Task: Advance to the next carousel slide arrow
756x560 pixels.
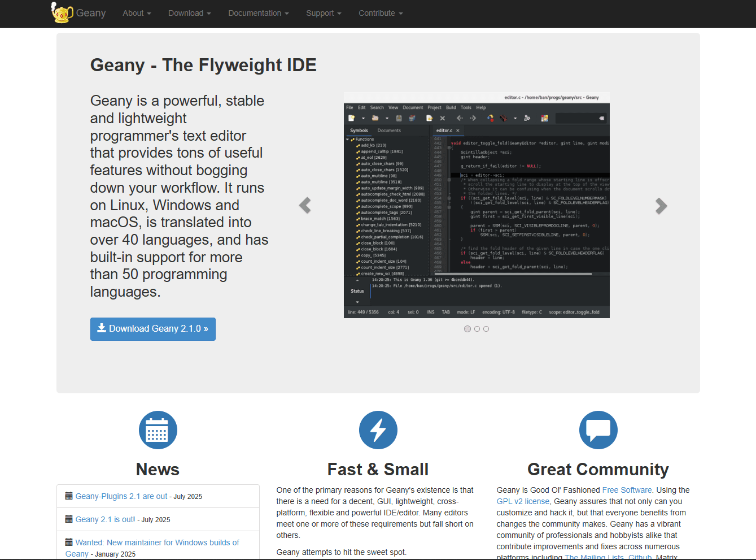Action: 661,206
